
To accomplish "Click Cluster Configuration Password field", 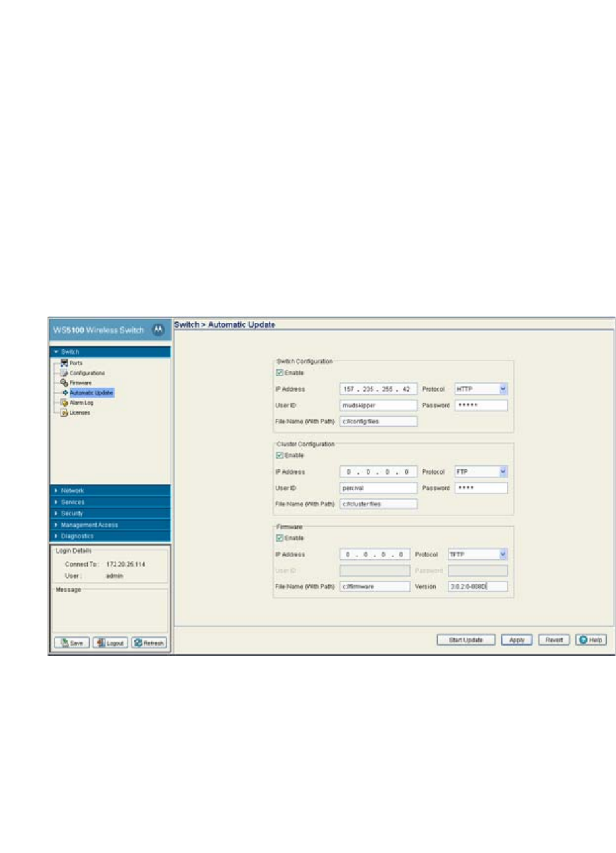I will (x=481, y=488).
